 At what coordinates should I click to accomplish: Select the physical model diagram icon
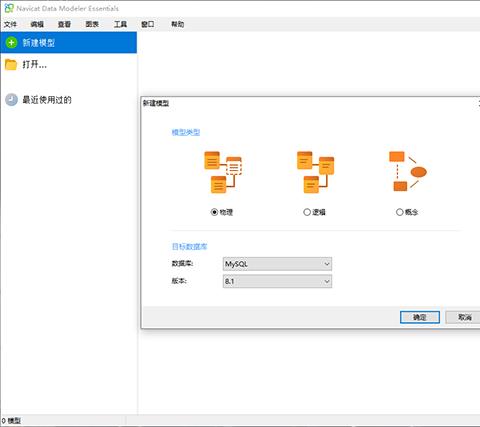click(x=223, y=172)
